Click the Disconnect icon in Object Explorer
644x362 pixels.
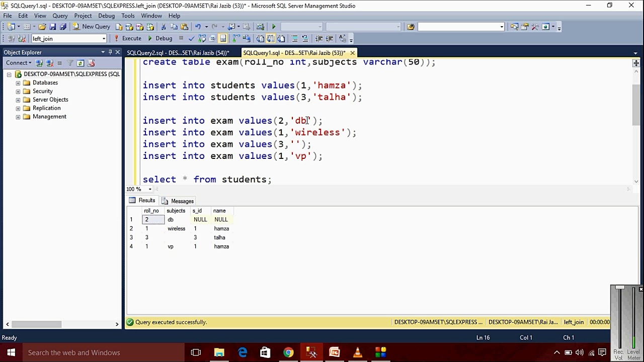click(49, 63)
